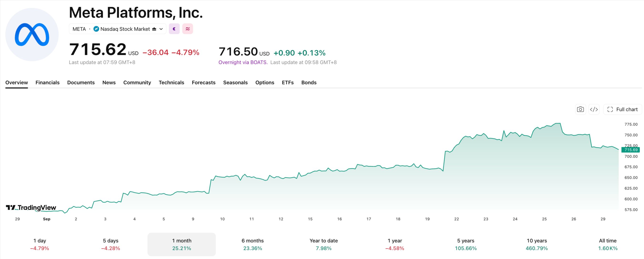Click the +0.90 +0.13% overnight change
The height and width of the screenshot is (259, 644).
pyautogui.click(x=300, y=53)
